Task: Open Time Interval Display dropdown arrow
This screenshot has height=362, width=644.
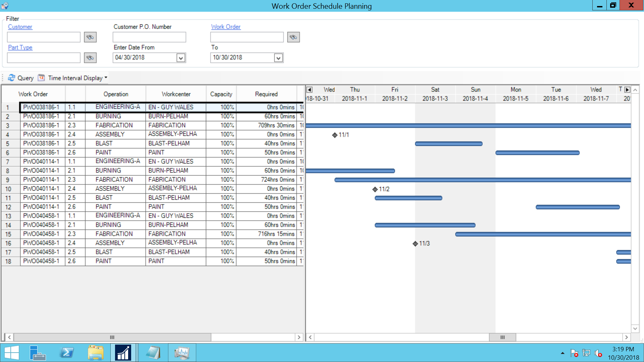Action: coord(106,78)
